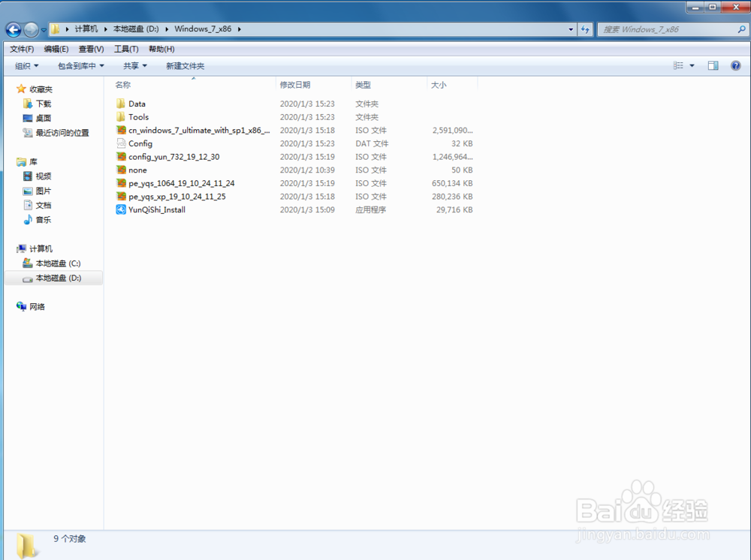Select 计算机 in navigation pane
Image resolution: width=751 pixels, height=560 pixels.
pos(41,248)
